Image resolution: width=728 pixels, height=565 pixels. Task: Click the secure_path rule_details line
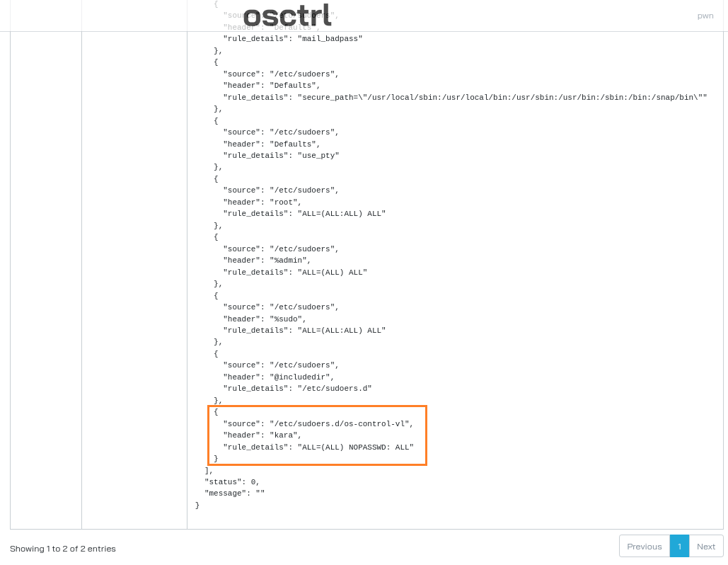click(x=465, y=97)
